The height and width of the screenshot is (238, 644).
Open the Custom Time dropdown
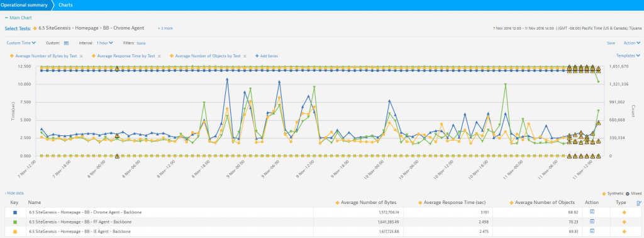21,43
